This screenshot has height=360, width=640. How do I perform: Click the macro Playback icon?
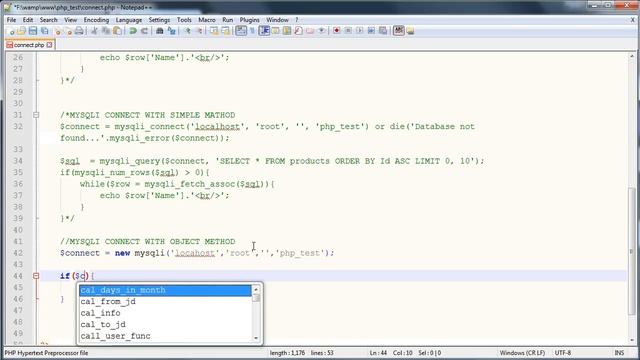pos(360,31)
